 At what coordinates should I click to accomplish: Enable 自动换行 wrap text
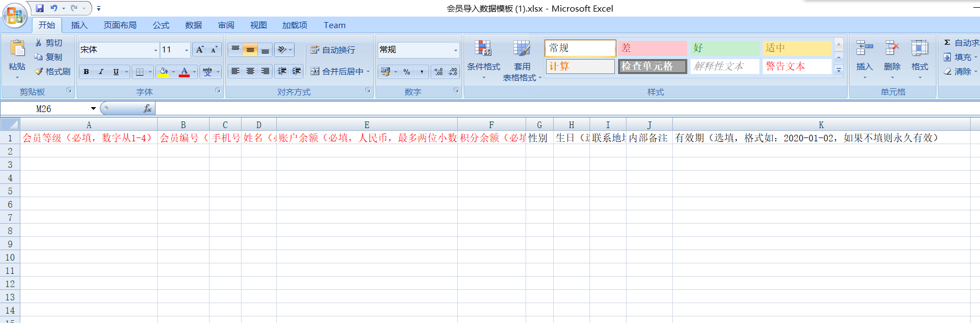coord(333,50)
